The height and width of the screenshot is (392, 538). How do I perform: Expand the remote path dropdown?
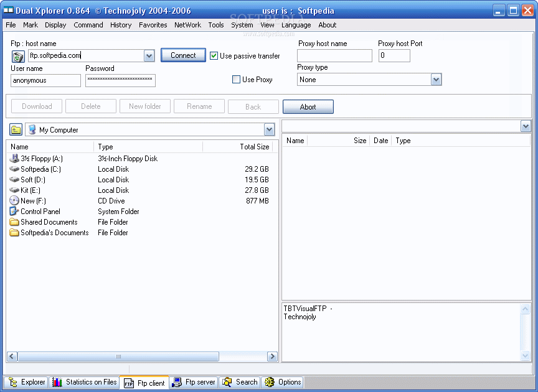526,126
